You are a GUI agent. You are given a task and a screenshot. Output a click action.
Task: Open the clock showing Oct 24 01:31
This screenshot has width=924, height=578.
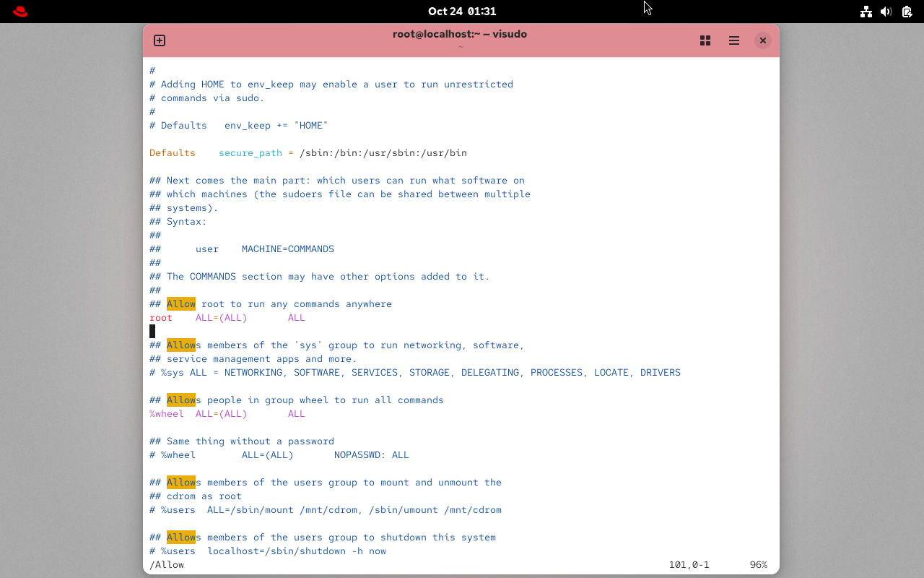(x=461, y=12)
